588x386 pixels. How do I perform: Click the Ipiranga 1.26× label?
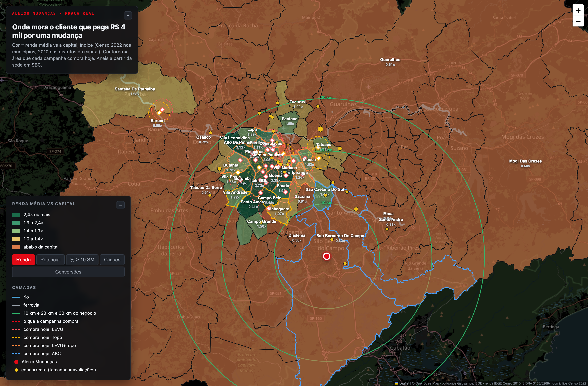pyautogui.click(x=300, y=175)
